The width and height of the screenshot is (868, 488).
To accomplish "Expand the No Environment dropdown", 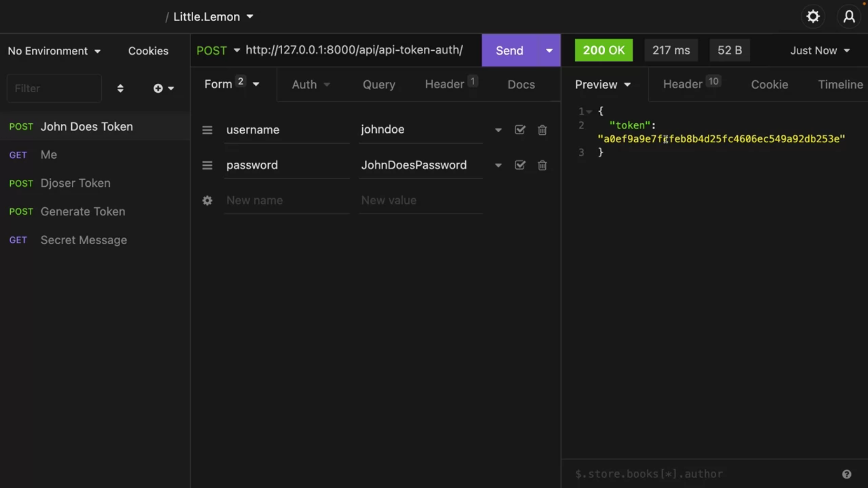I will (x=54, y=51).
